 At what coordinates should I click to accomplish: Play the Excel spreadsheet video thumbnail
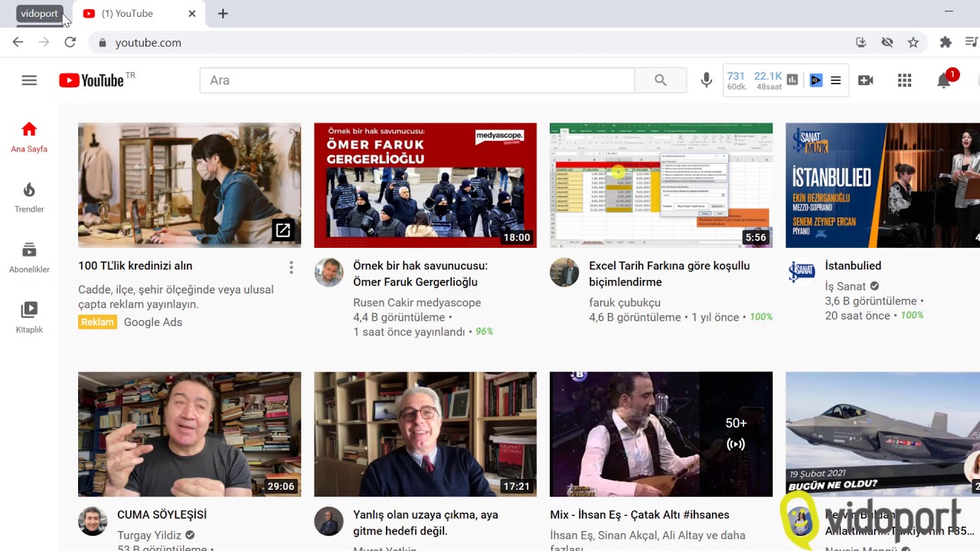[661, 185]
